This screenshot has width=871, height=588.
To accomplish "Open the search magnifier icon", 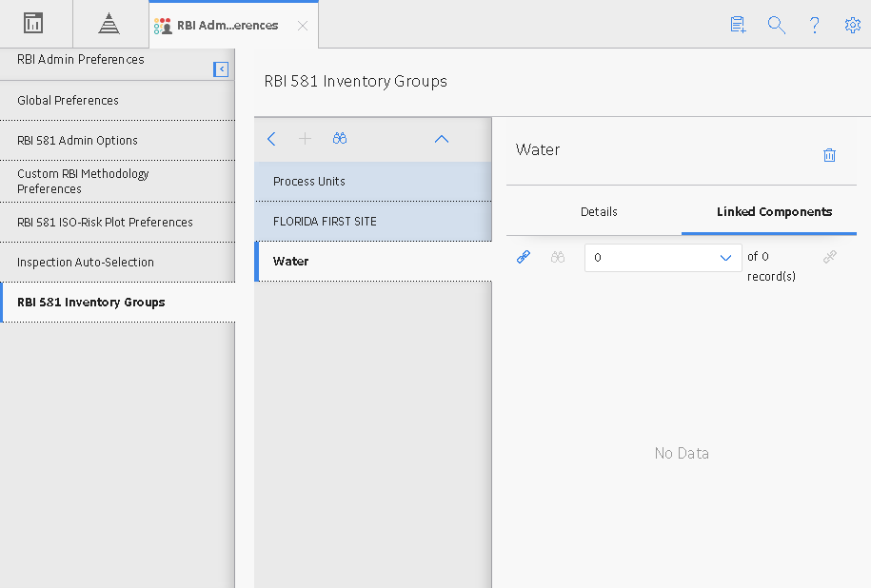I will pos(777,25).
